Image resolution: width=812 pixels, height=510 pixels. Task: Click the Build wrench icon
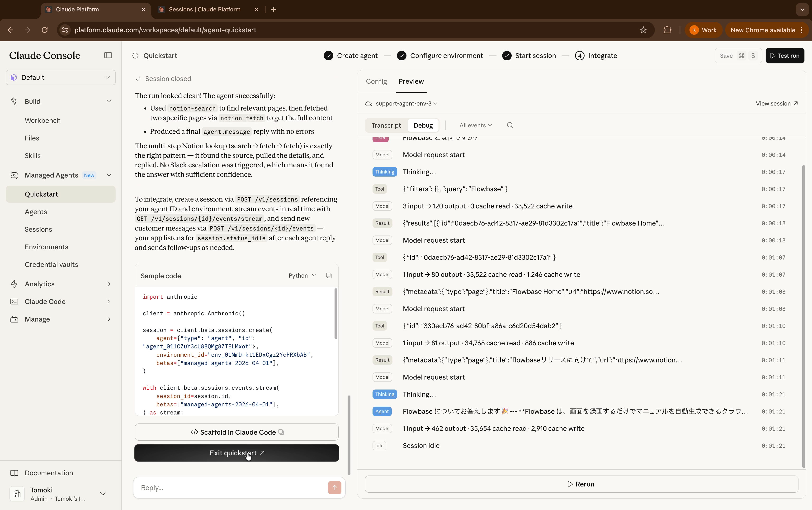tap(14, 101)
